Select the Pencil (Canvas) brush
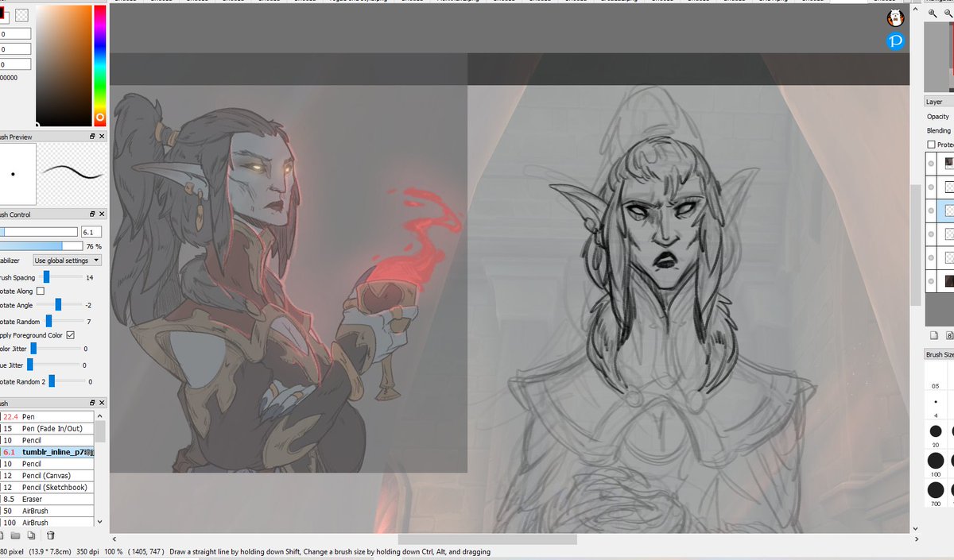This screenshot has height=560, width=954. (x=47, y=475)
